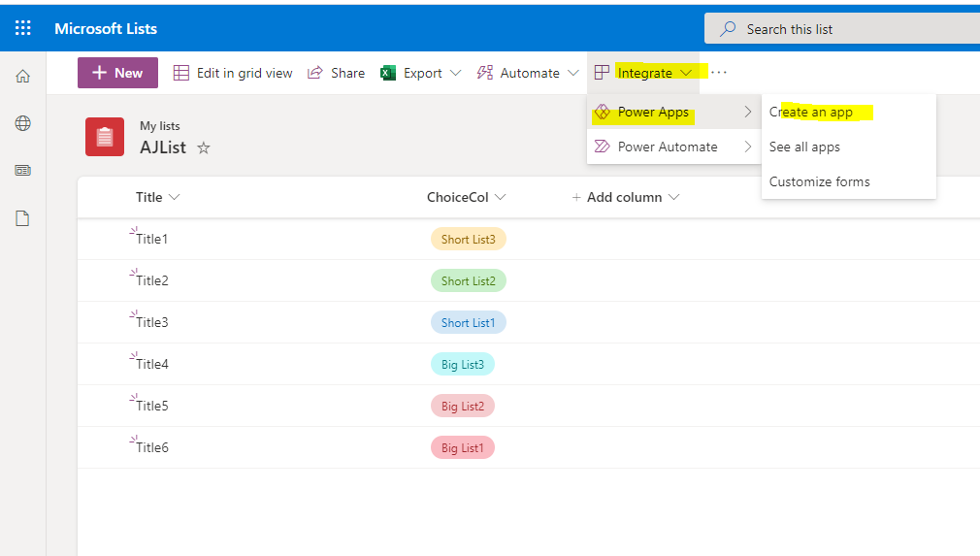
Task: Click the Short List3 yellow pill
Action: 468,240
